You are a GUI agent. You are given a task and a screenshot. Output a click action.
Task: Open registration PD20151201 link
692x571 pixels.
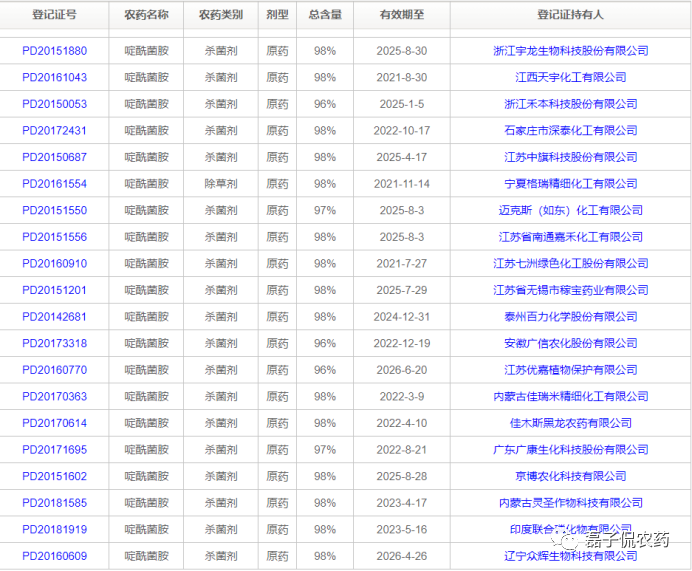[x=54, y=290]
